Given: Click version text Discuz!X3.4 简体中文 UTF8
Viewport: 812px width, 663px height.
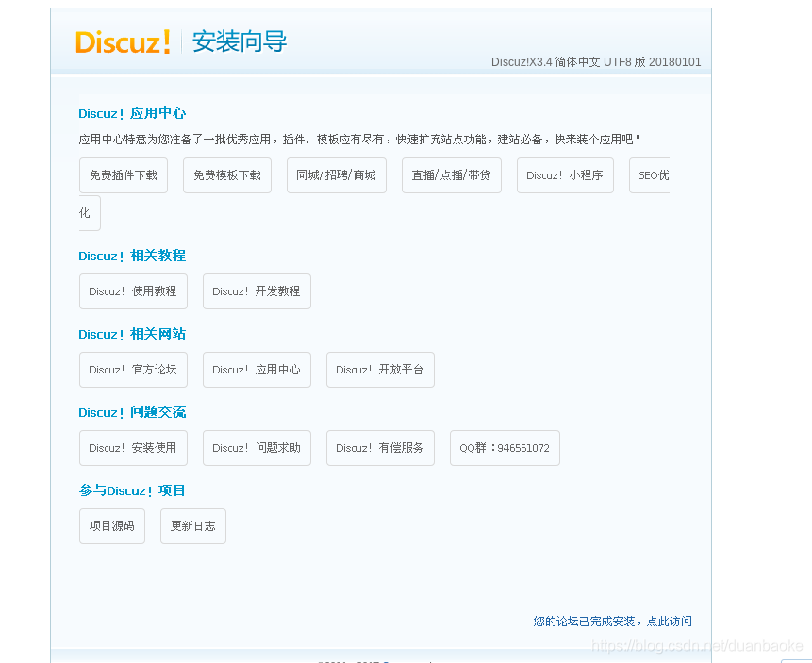Looking at the screenshot, I should [x=595, y=62].
